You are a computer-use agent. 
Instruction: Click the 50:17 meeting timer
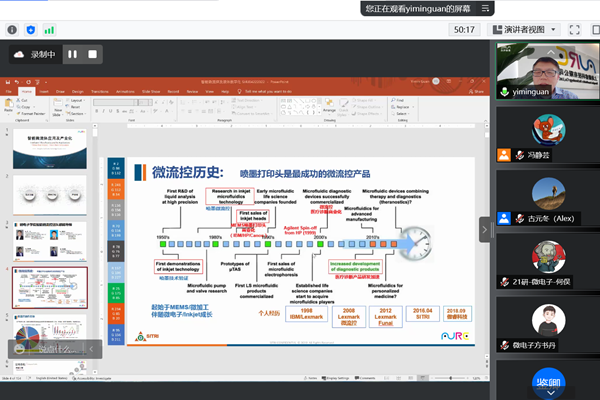point(463,30)
